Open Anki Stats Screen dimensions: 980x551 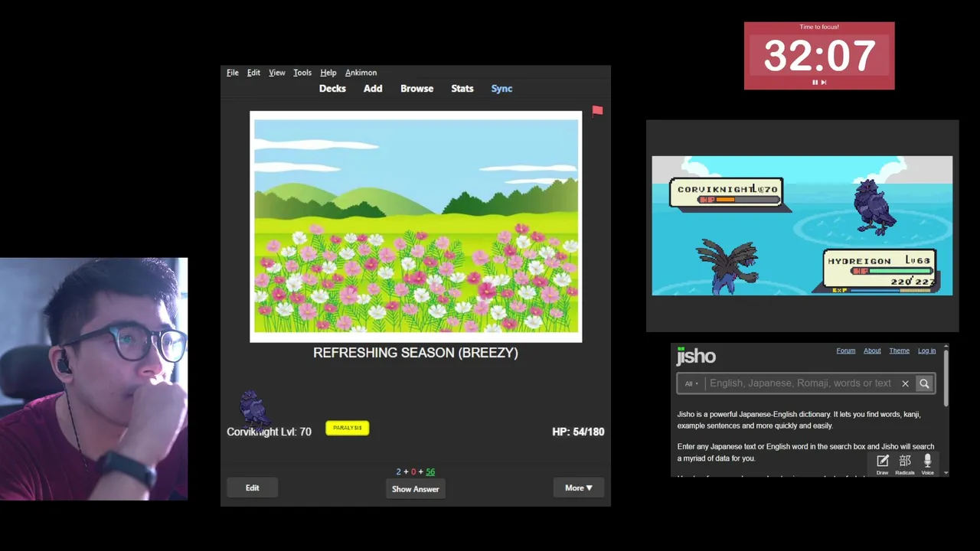click(x=462, y=89)
